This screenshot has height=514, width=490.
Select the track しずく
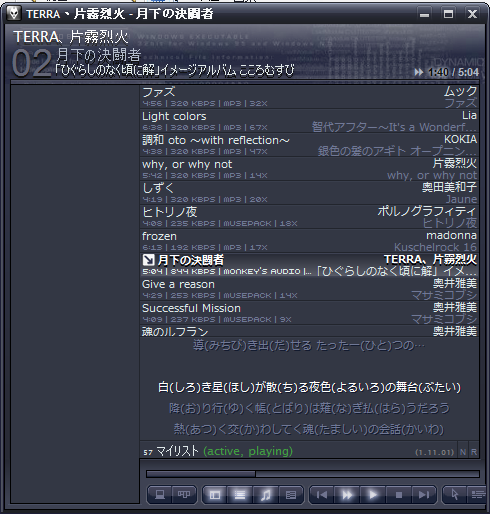point(309,193)
